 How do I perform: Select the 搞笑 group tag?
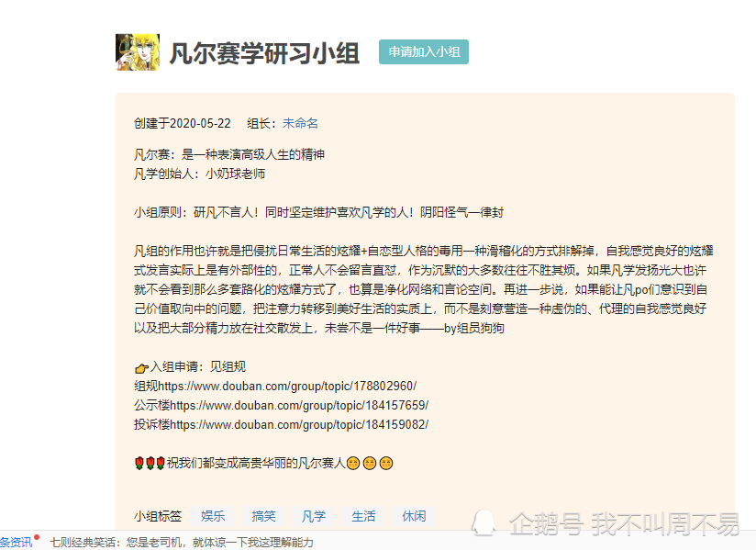click(x=263, y=516)
